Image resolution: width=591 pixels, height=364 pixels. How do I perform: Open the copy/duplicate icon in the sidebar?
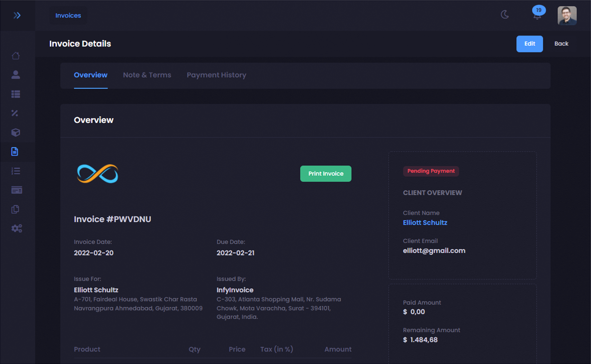pos(16,209)
